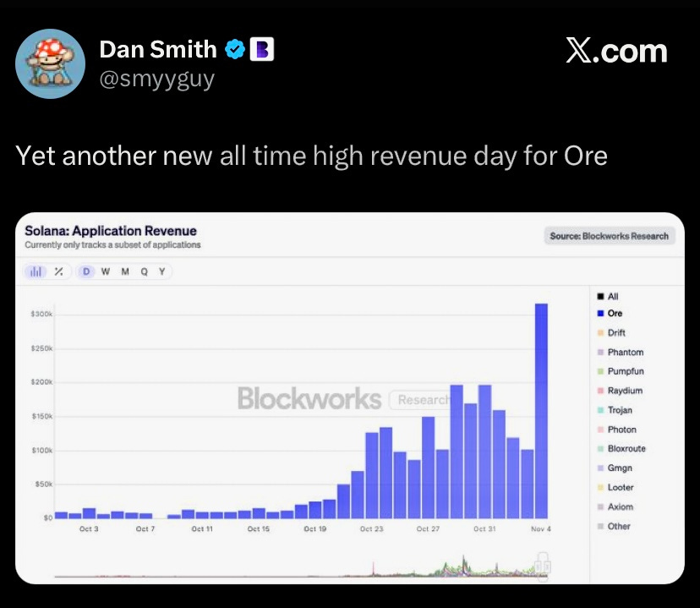Open the @smyyguy handle link

(156, 79)
